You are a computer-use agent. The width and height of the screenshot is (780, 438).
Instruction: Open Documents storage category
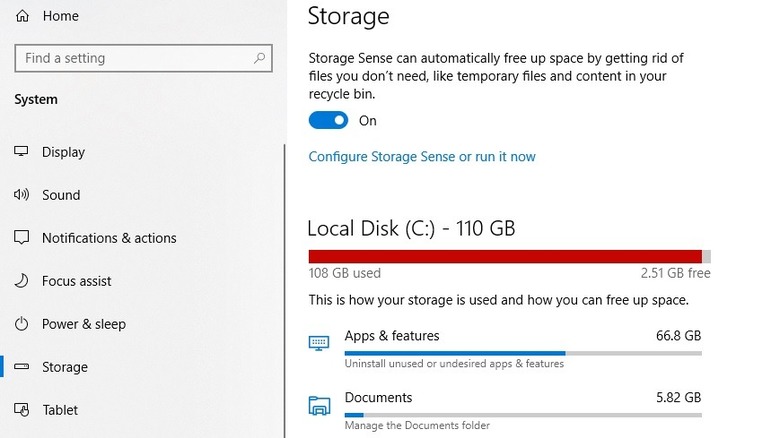pyautogui.click(x=378, y=398)
